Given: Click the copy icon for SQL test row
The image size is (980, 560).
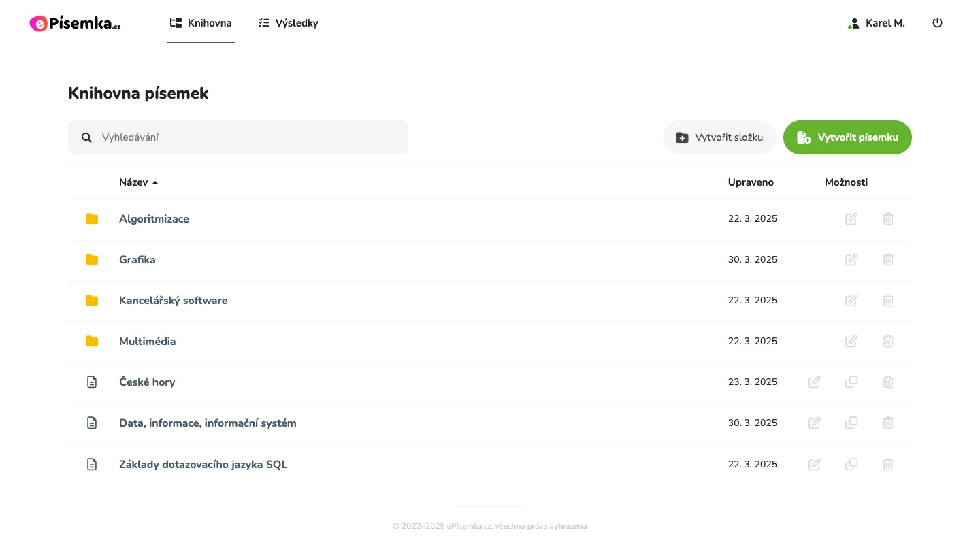Looking at the screenshot, I should [851, 464].
